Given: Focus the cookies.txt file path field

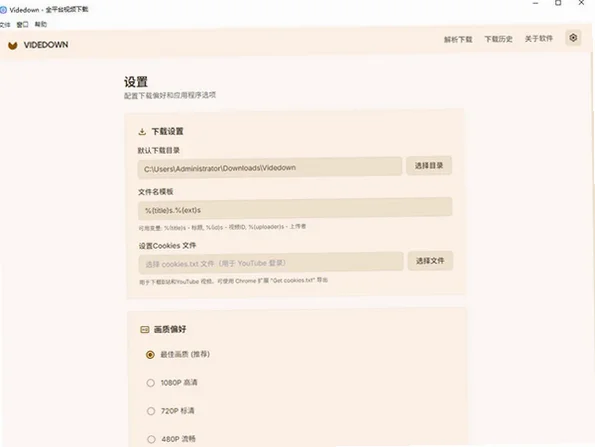Looking at the screenshot, I should click(271, 263).
